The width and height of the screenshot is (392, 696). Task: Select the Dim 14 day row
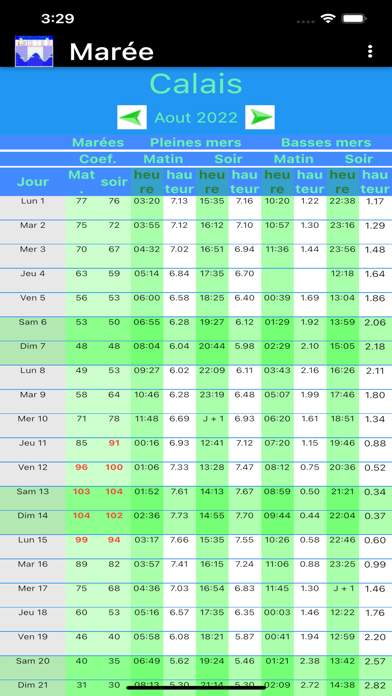(196, 522)
